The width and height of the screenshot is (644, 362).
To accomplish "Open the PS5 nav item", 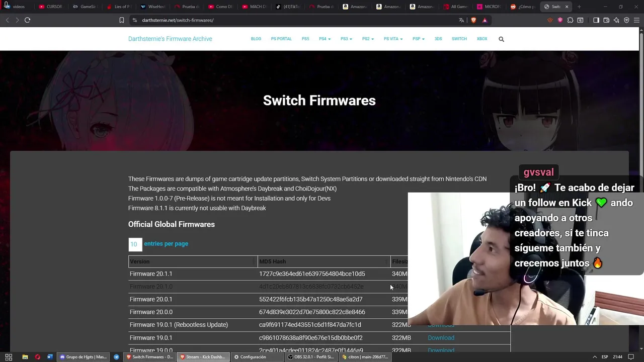I will coord(305,39).
